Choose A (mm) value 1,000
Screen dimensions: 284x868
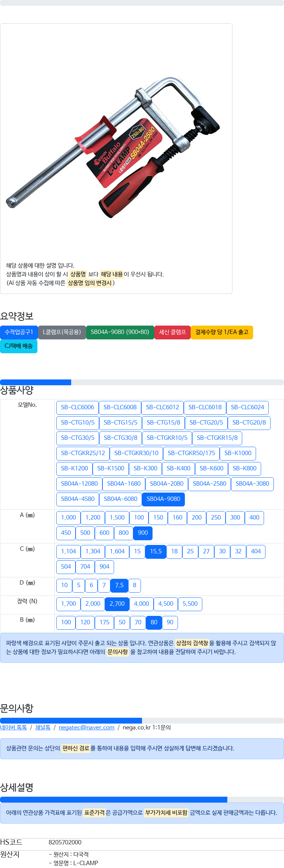click(x=69, y=518)
